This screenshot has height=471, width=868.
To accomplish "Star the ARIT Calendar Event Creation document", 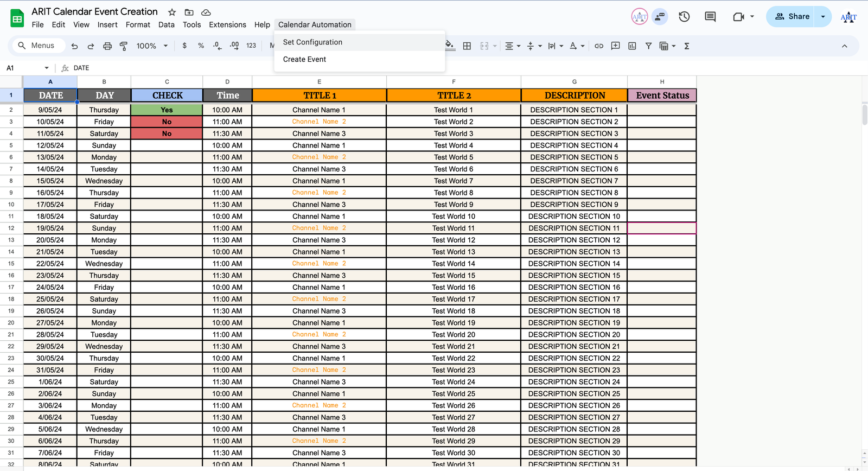I will tap(172, 12).
